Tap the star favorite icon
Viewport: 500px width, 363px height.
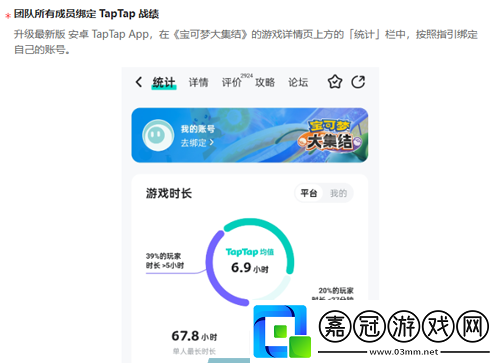[335, 82]
